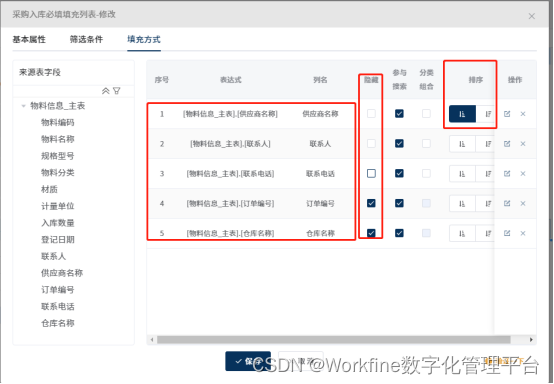The width and height of the screenshot is (554, 384).
Task: Open edit icon for 订单编号 row
Action: pos(507,203)
